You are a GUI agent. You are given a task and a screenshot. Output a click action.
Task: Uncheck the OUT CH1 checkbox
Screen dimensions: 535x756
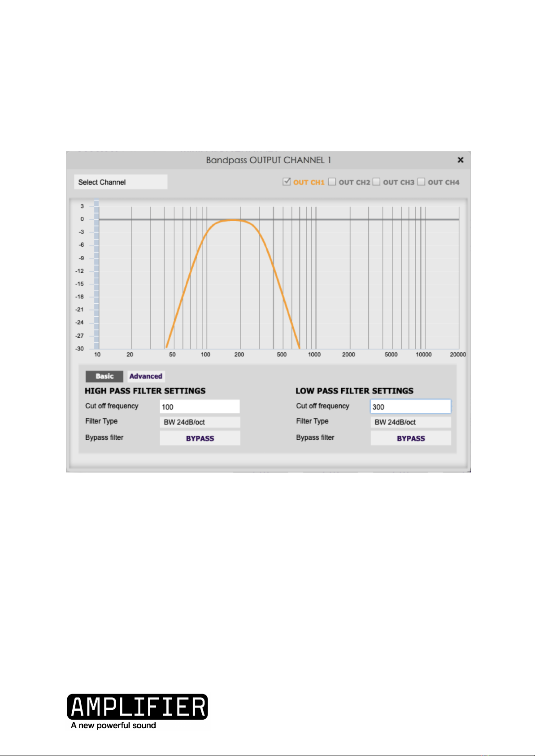click(287, 182)
